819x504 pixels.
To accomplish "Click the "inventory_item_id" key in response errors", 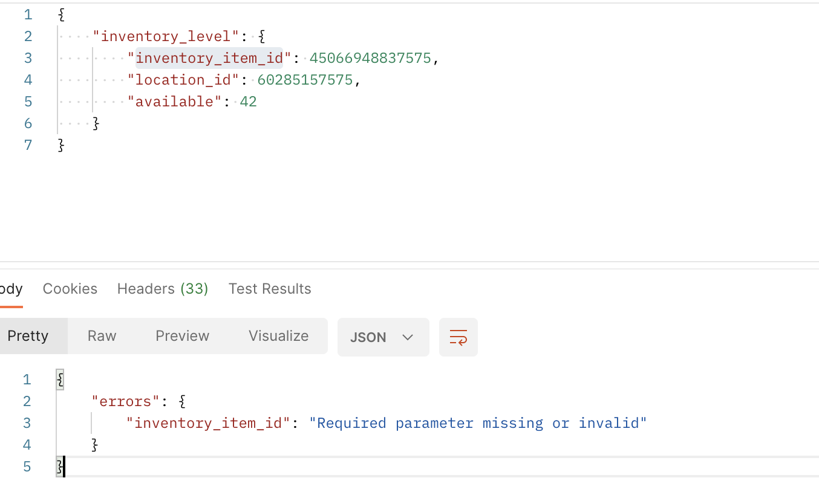I will point(209,423).
